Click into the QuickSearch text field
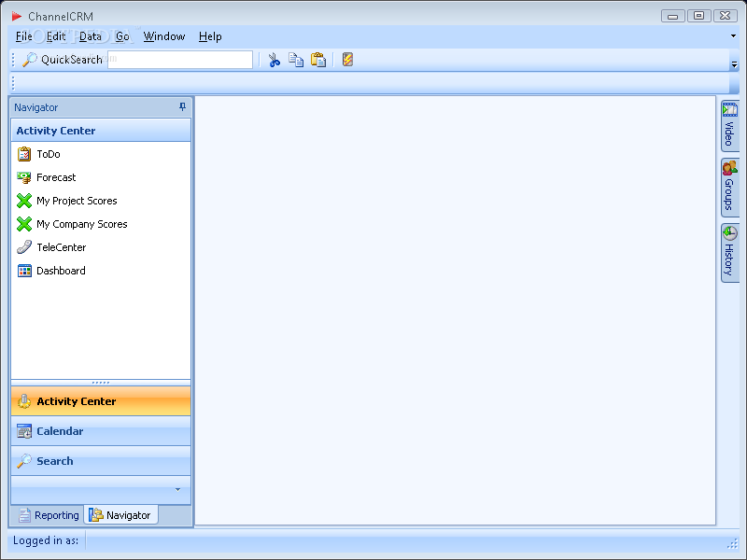 (180, 60)
